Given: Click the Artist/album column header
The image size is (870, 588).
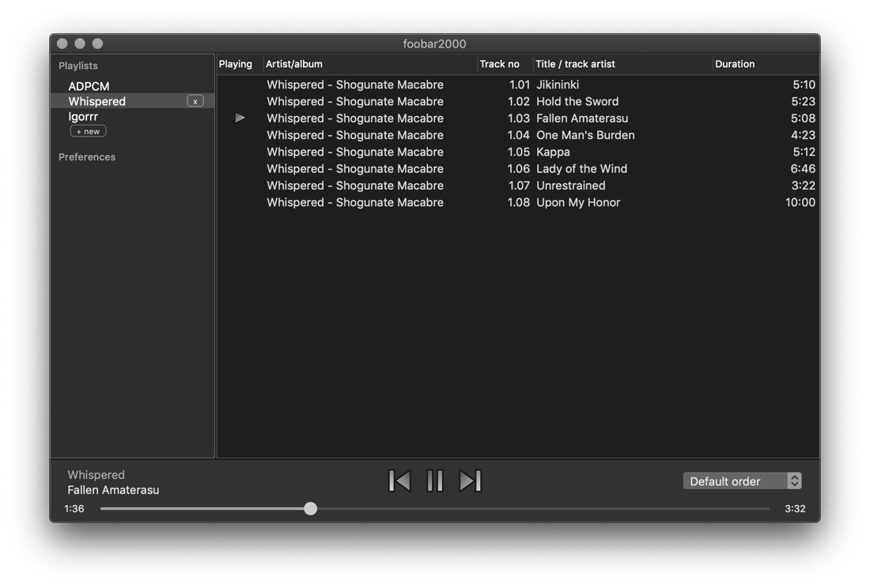Looking at the screenshot, I should 294,64.
